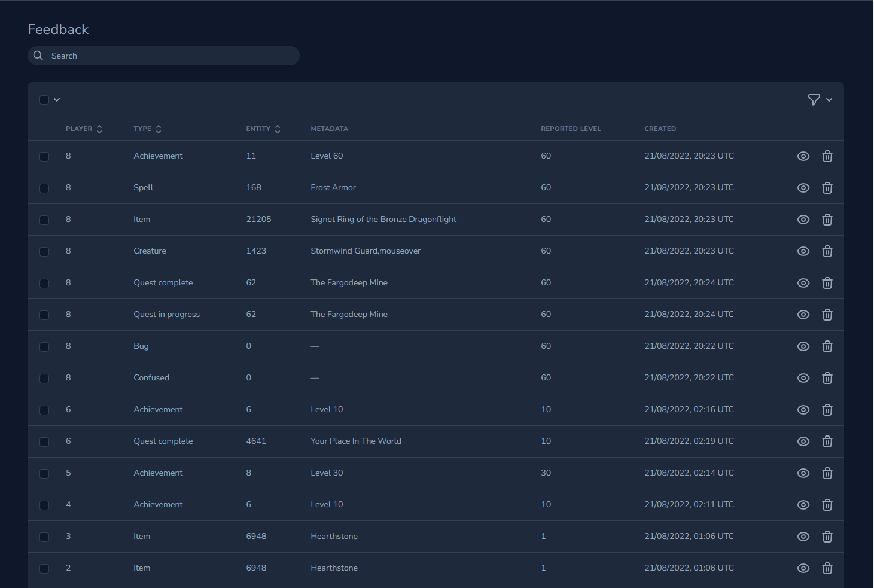874x588 pixels.
Task: Select the Quest complete Fargodeep Mine row checkbox
Action: 44,284
